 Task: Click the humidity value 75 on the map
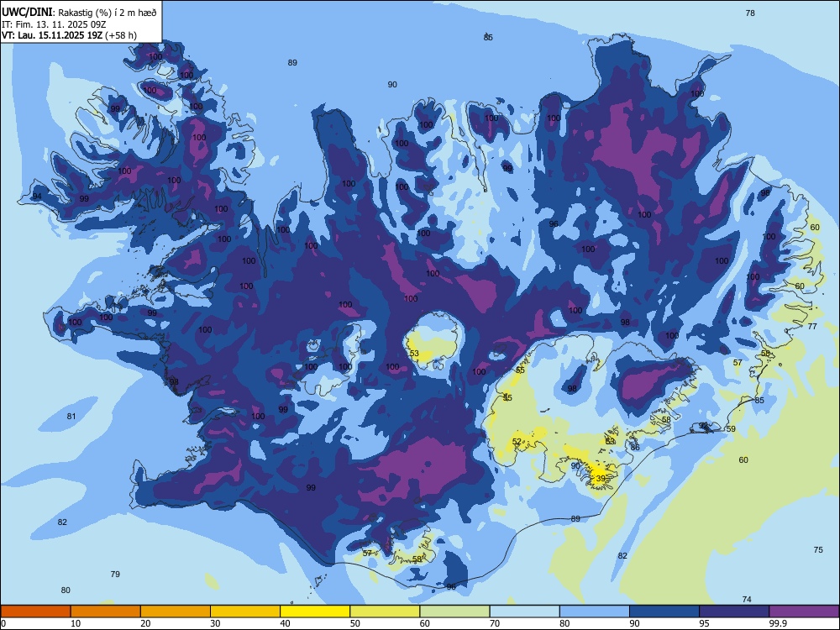pos(818,549)
